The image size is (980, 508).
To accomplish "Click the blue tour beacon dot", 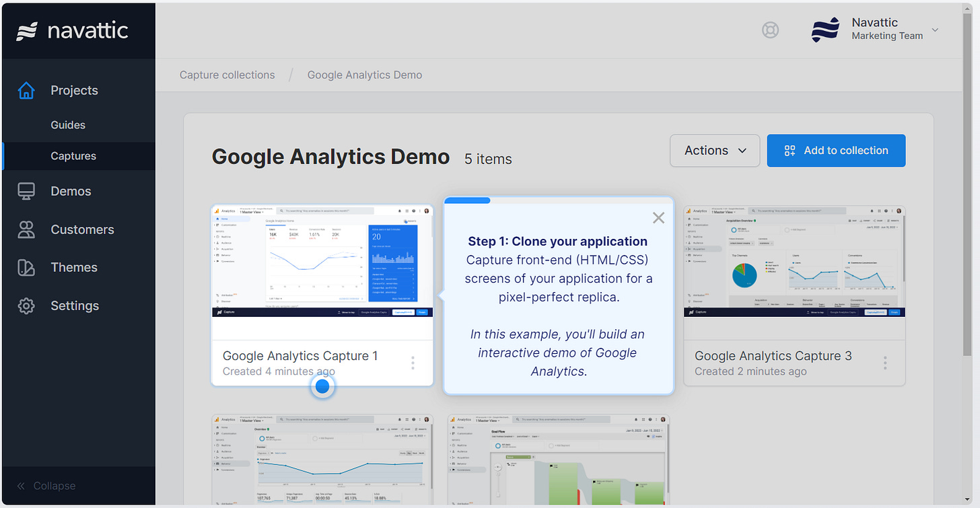I will click(322, 386).
